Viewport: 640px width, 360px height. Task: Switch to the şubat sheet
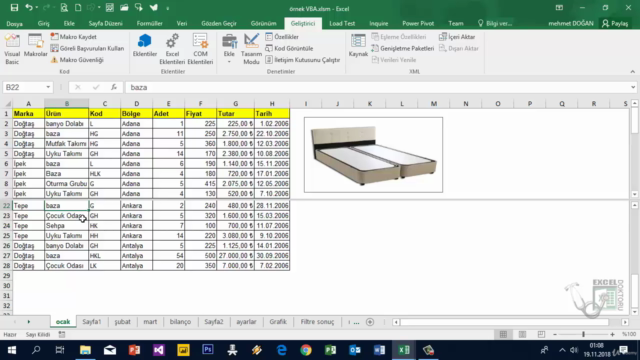pos(122,322)
